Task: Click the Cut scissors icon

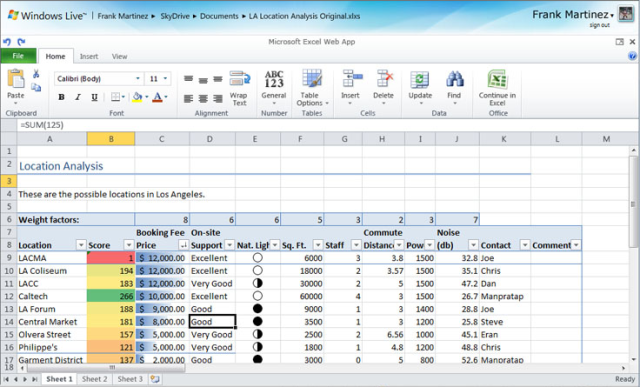Action: [x=36, y=73]
